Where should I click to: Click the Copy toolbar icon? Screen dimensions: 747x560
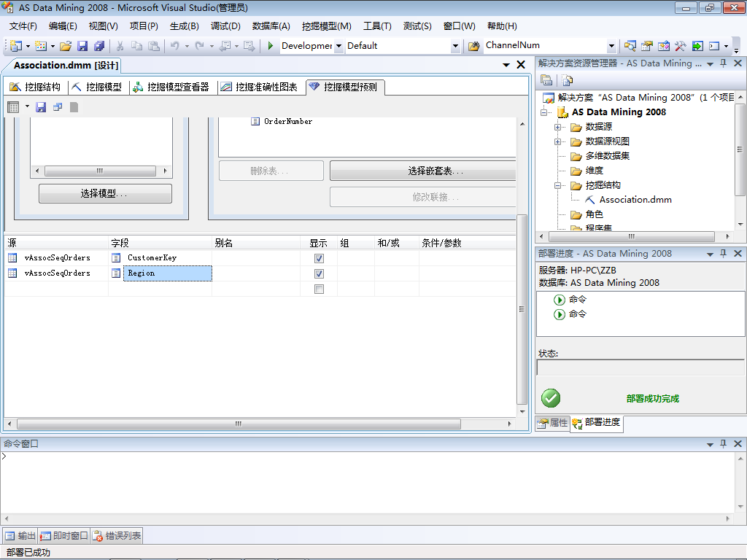pyautogui.click(x=136, y=46)
